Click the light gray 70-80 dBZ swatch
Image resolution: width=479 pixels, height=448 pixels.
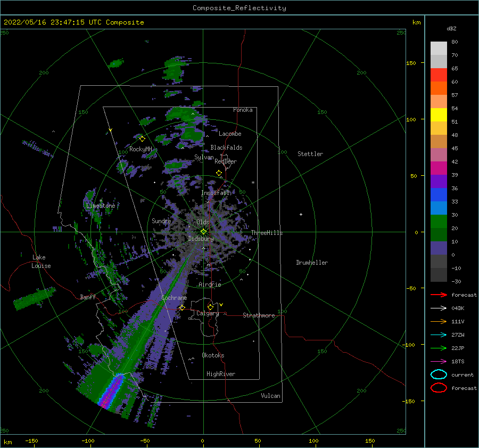point(439,48)
